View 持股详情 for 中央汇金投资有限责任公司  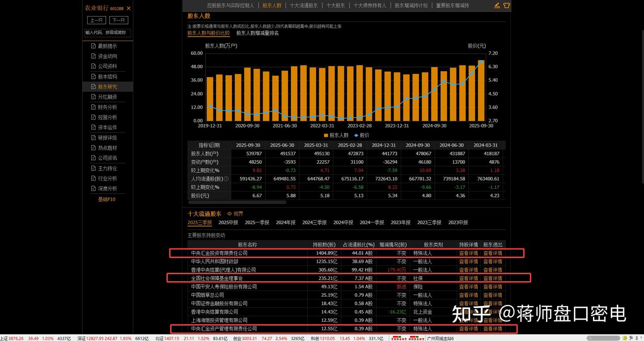[x=469, y=253]
